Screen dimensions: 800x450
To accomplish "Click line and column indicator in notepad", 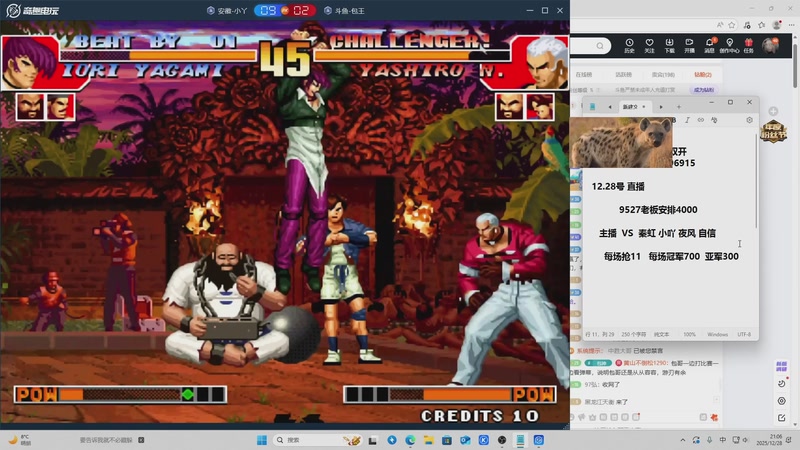I will (x=600, y=334).
